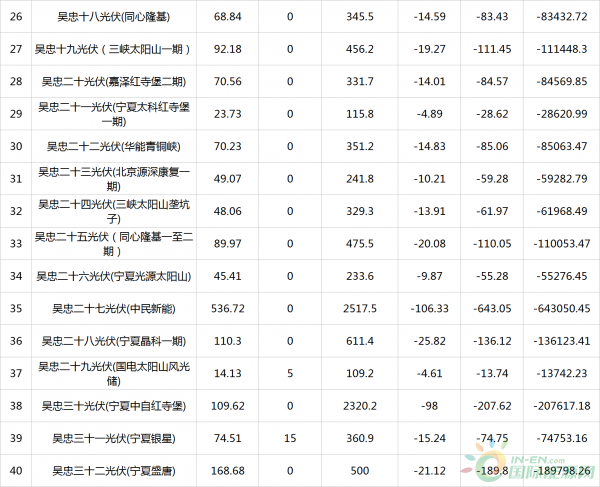Click the cell '吴忠三十二光伏(宁夏盛唐)'

[x=114, y=471]
